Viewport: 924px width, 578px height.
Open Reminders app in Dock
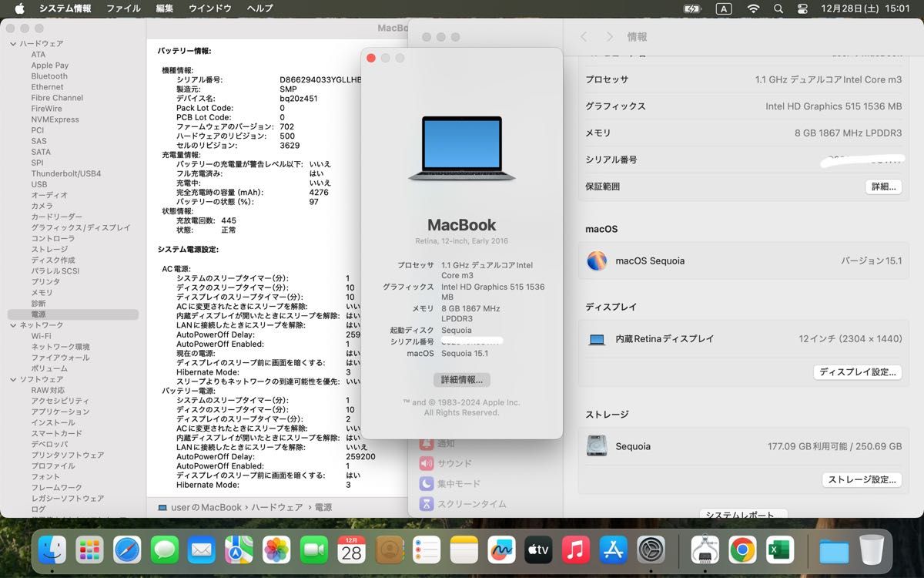pos(426,549)
